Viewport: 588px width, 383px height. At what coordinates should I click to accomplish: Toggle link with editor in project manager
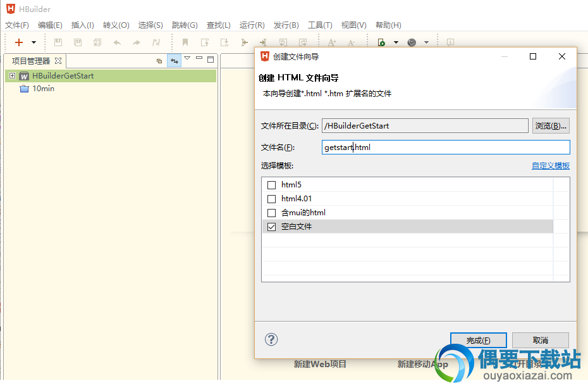(175, 60)
